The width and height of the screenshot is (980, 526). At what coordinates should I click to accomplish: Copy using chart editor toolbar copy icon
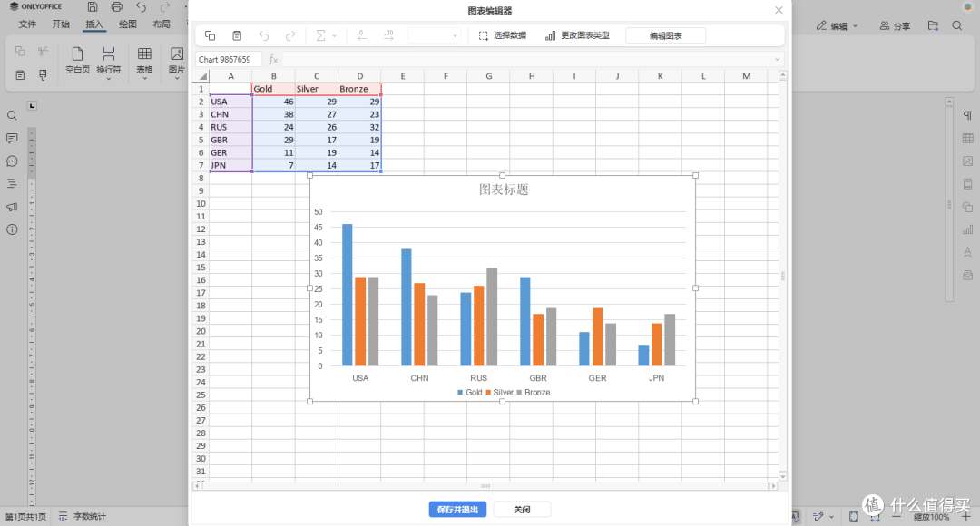pyautogui.click(x=210, y=35)
